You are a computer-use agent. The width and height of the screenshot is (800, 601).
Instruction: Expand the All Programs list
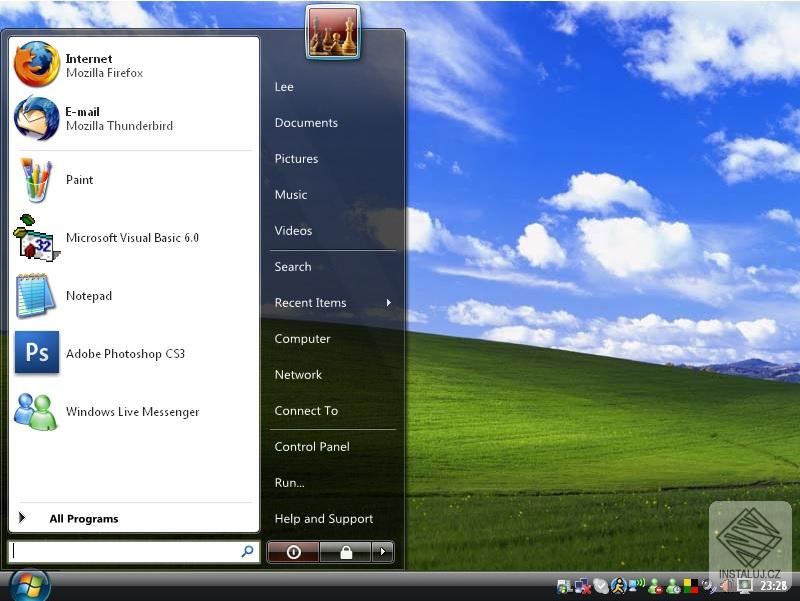click(84, 519)
